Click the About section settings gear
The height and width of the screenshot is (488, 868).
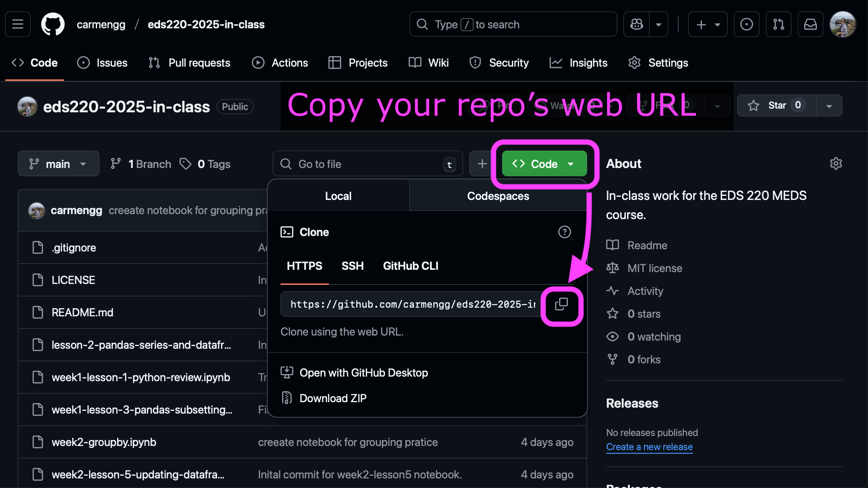coord(836,163)
